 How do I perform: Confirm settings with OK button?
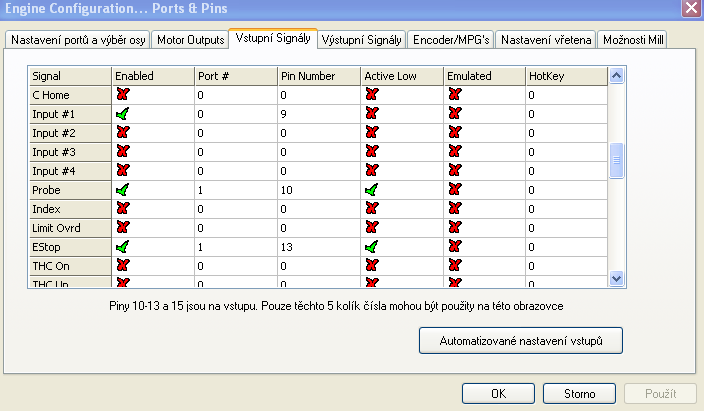point(497,392)
